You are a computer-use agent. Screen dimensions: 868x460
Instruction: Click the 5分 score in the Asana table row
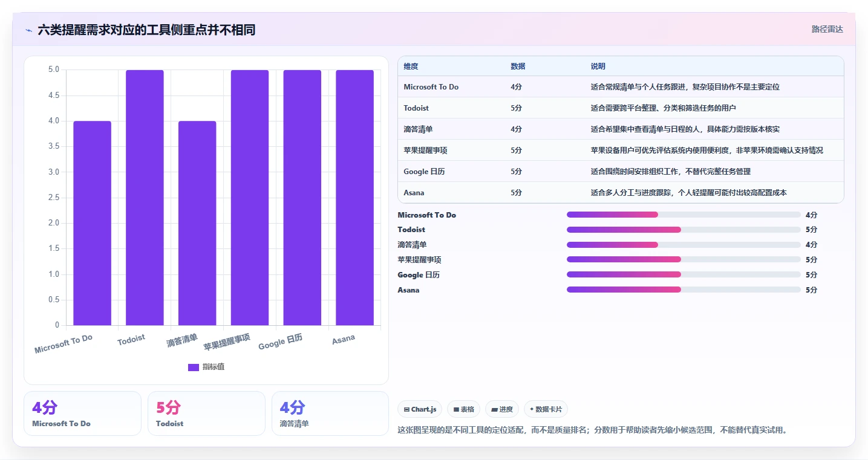516,193
